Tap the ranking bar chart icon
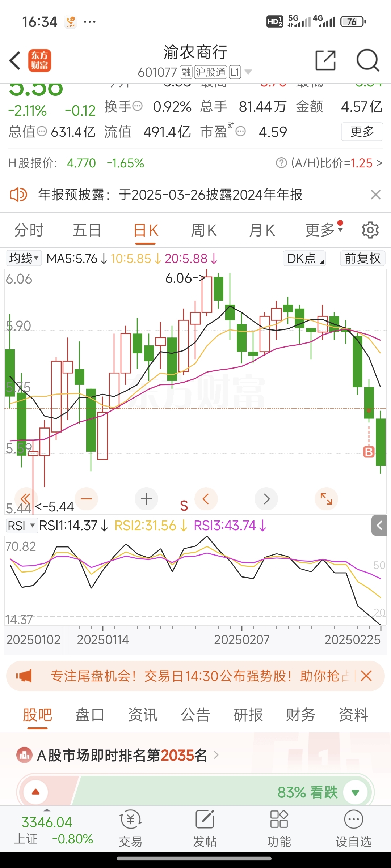 point(24,755)
